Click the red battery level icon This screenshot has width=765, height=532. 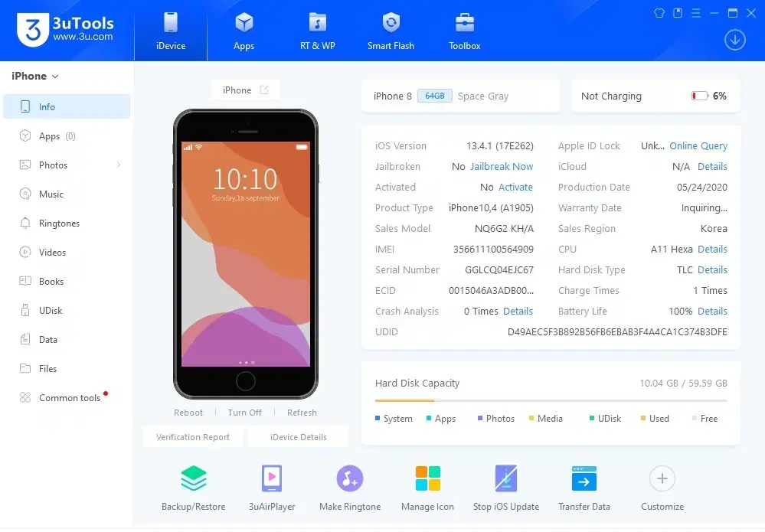(x=700, y=96)
